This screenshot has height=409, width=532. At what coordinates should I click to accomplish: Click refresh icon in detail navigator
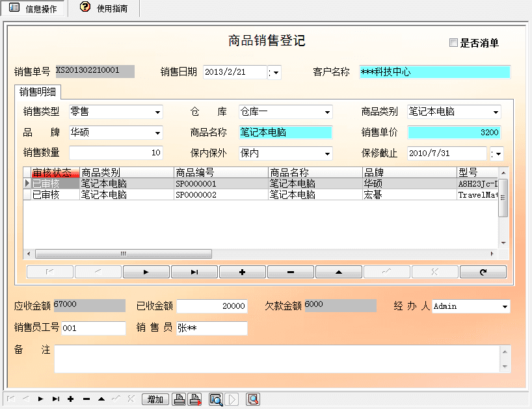483,272
